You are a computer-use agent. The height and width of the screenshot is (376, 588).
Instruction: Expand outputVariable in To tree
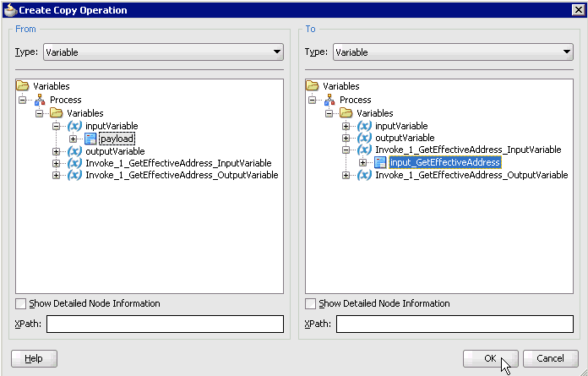346,139
